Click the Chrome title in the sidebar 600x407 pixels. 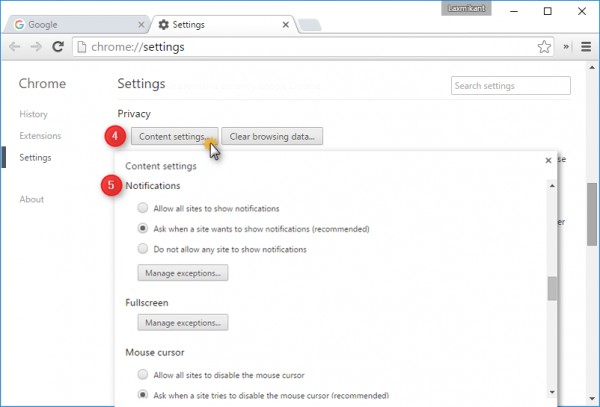click(x=42, y=83)
